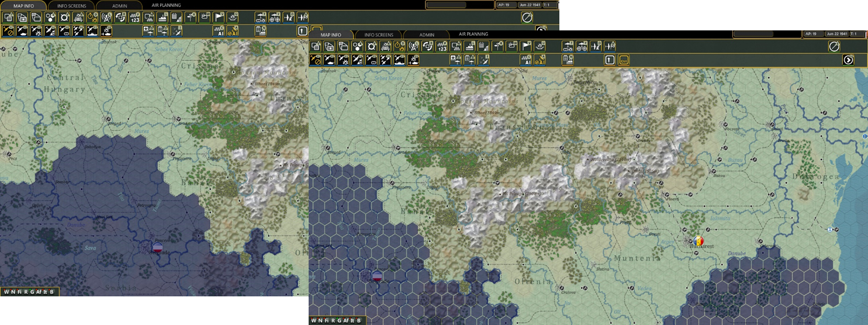Image resolution: width=868 pixels, height=325 pixels.
Task: Click the rightmost top-row aircraft icon, front window
Action: pos(609,46)
